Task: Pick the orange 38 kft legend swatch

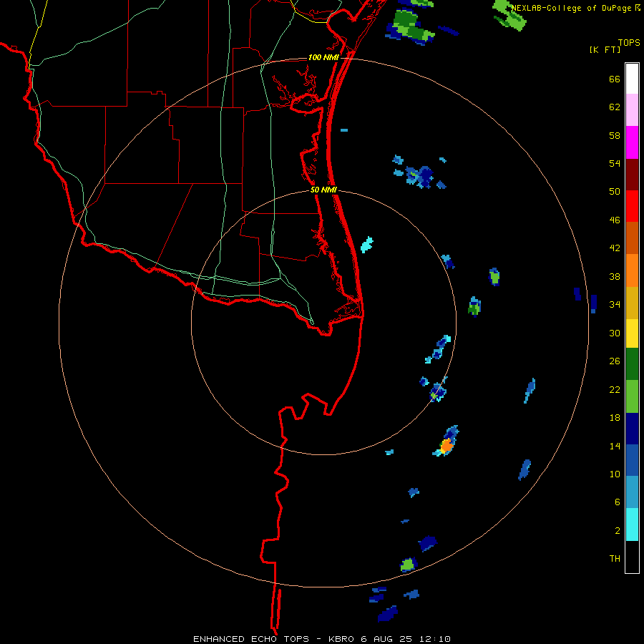Action: click(x=632, y=270)
